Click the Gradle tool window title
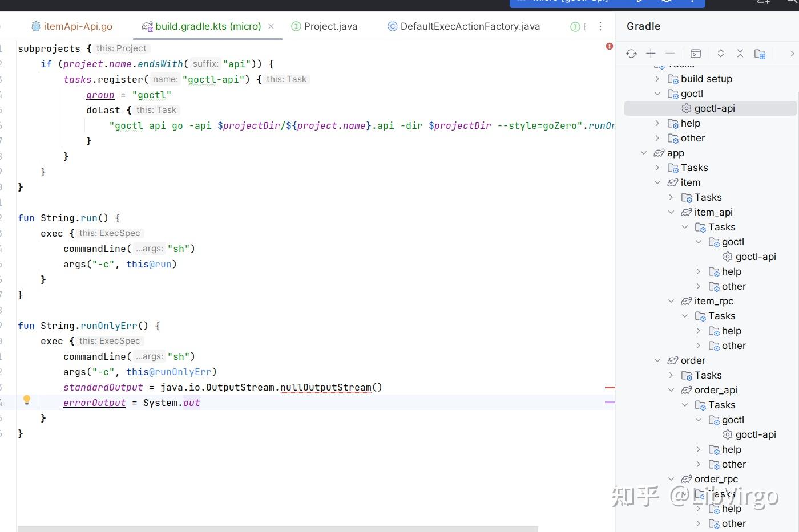799x532 pixels. coord(643,26)
